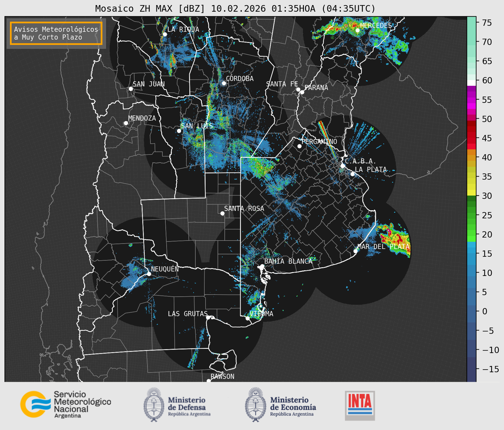Select the MAR DEL PLATA city marker
The image size is (504, 430).
tap(355, 251)
